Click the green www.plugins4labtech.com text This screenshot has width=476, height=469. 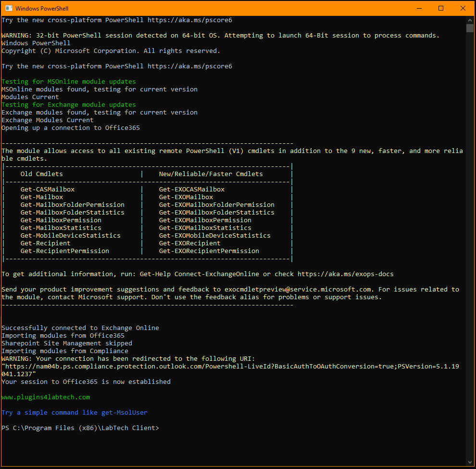point(46,397)
